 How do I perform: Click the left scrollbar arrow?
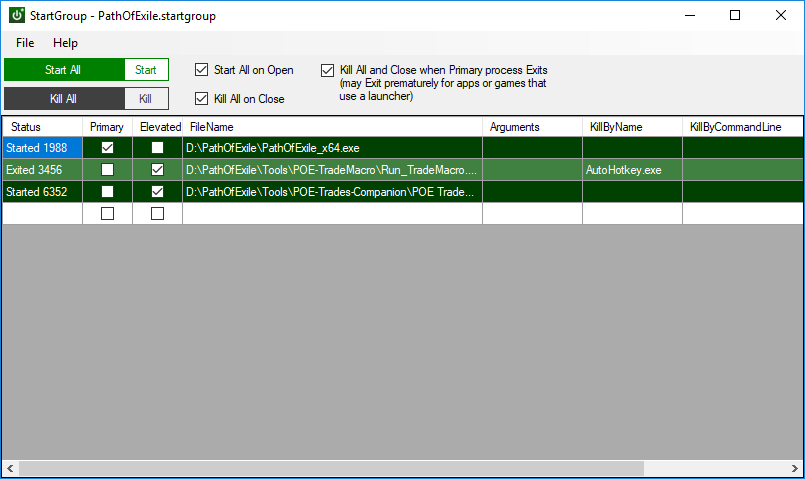click(x=10, y=468)
